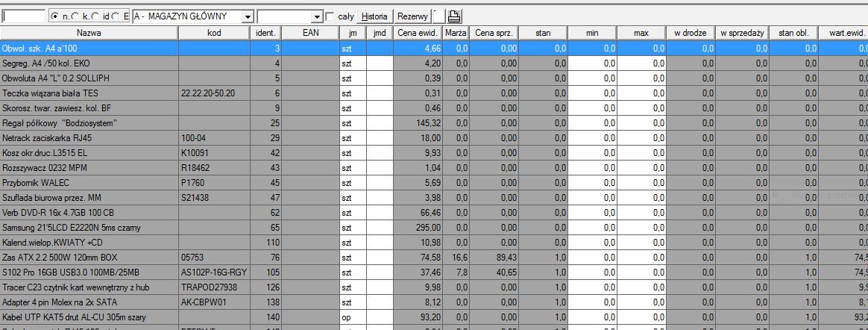Select the 'E' search radio button
This screenshot has height=330, width=868.
coord(116,16)
